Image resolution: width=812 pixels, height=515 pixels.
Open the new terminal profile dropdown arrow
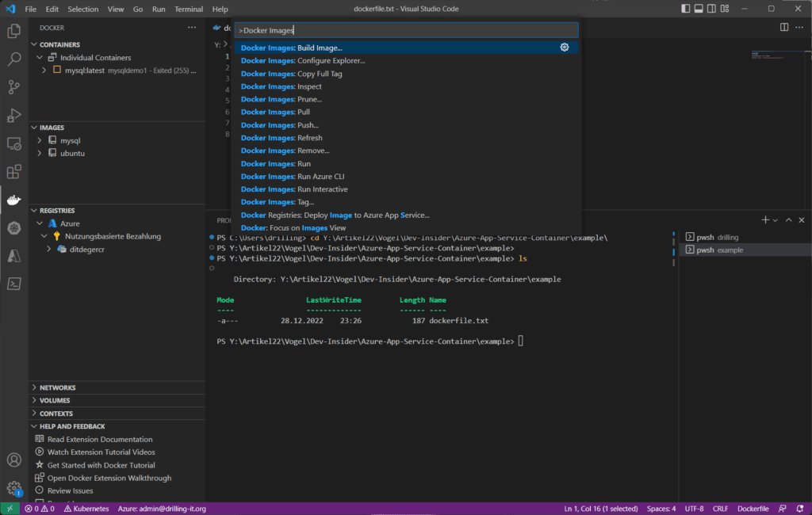776,220
